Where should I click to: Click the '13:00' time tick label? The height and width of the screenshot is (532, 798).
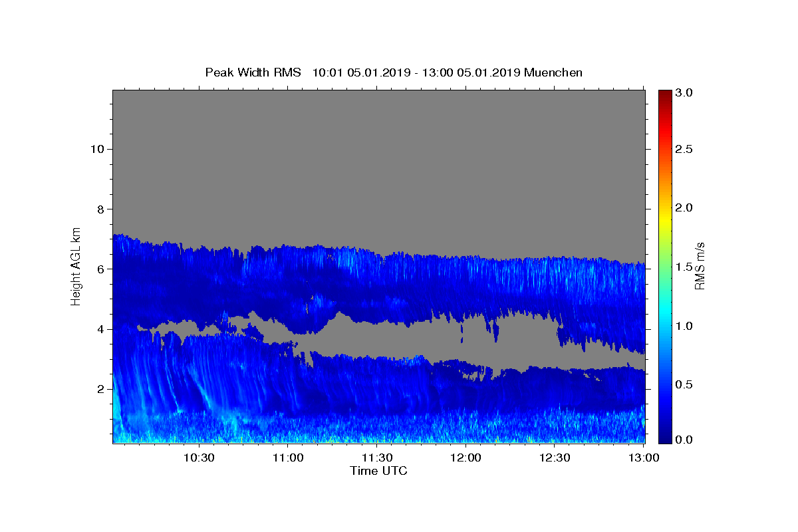coord(643,458)
